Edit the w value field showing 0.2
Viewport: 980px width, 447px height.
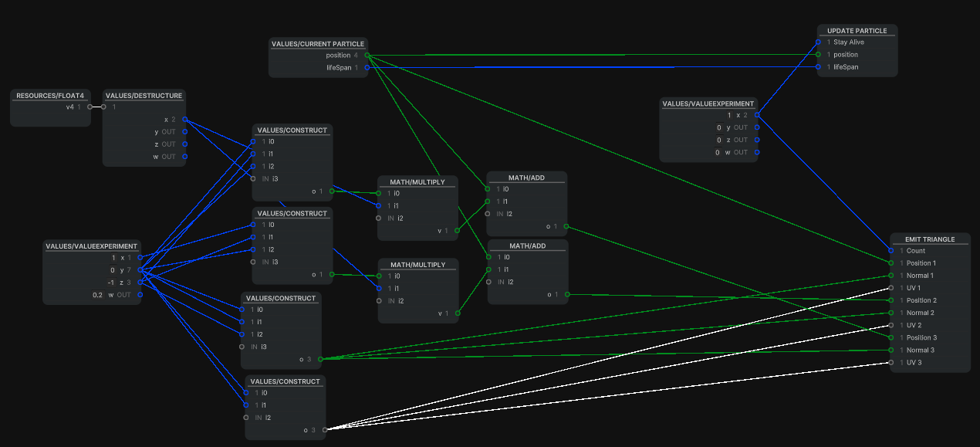[x=98, y=295]
